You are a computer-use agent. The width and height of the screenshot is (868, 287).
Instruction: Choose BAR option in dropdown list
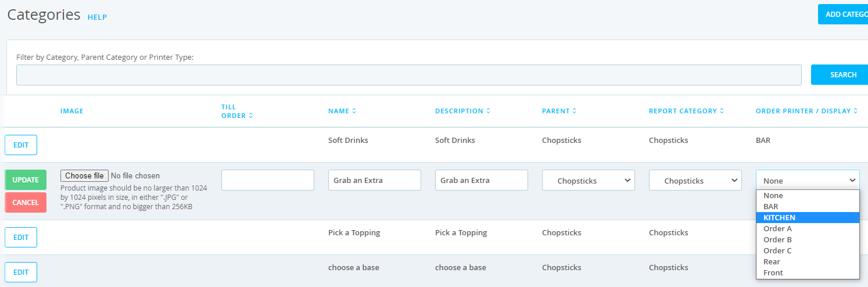[x=808, y=206]
